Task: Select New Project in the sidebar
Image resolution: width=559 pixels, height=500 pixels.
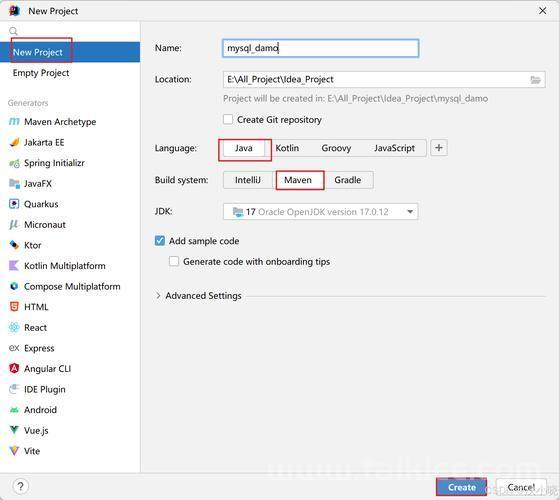Action: 70,52
